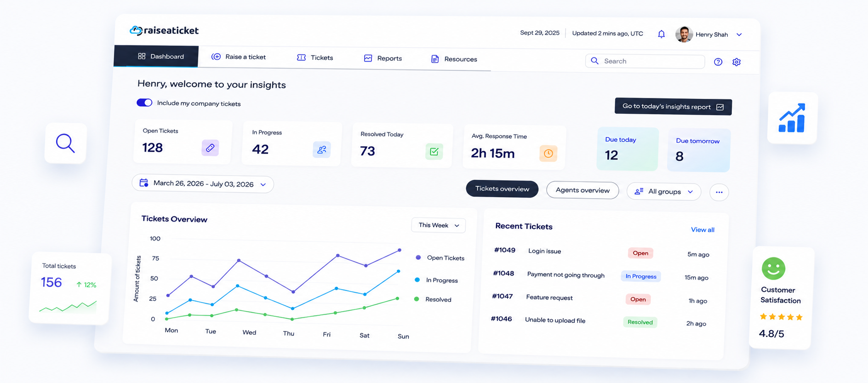This screenshot has width=868, height=383.
Task: Open the date range picker dropdown
Action: click(203, 183)
